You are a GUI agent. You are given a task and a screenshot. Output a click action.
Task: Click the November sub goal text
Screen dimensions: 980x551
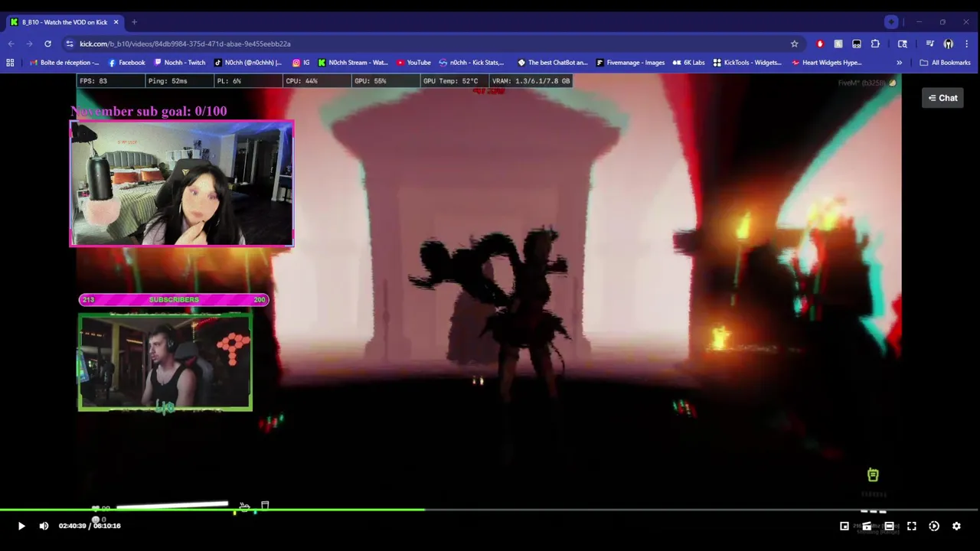click(x=149, y=111)
